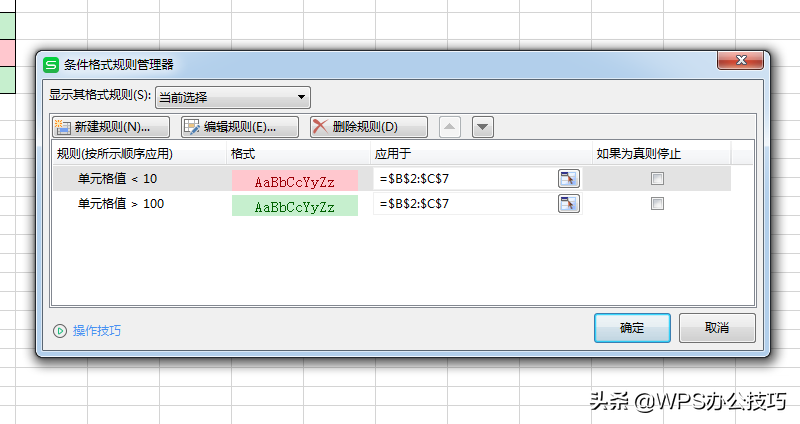This screenshot has height=424, width=800.
Task: Select the rule 单元格值 > 100
Action: (120, 204)
